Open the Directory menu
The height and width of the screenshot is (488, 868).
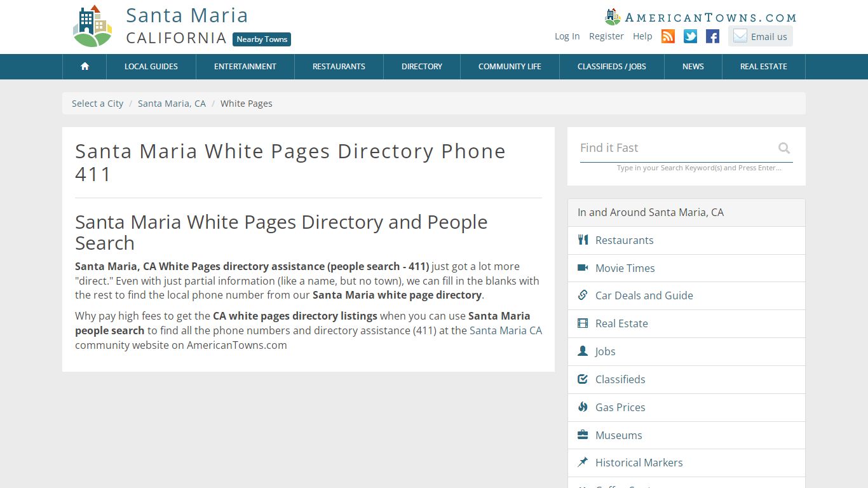point(422,66)
